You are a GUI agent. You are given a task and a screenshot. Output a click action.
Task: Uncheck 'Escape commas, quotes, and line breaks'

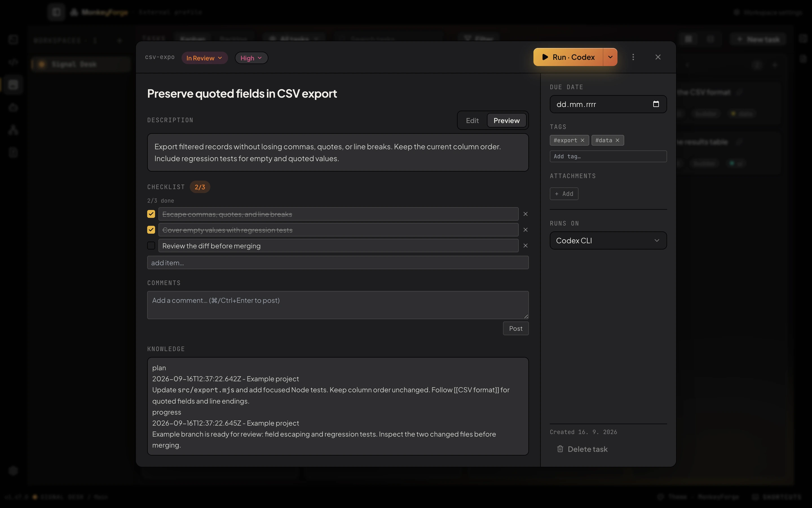pos(151,214)
